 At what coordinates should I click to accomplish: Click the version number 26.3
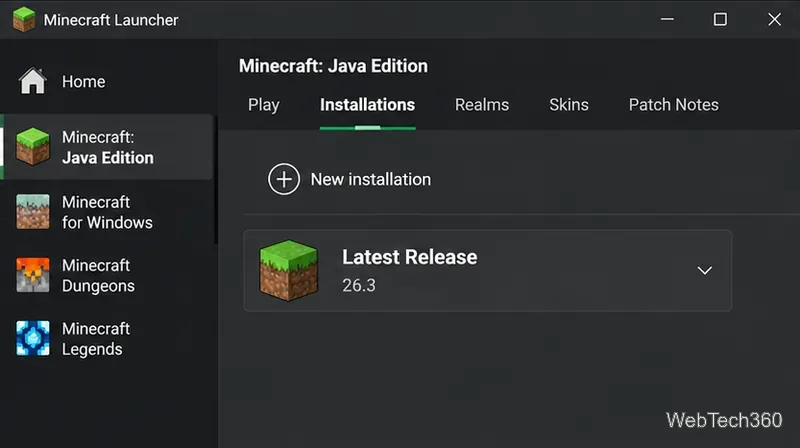coord(359,285)
